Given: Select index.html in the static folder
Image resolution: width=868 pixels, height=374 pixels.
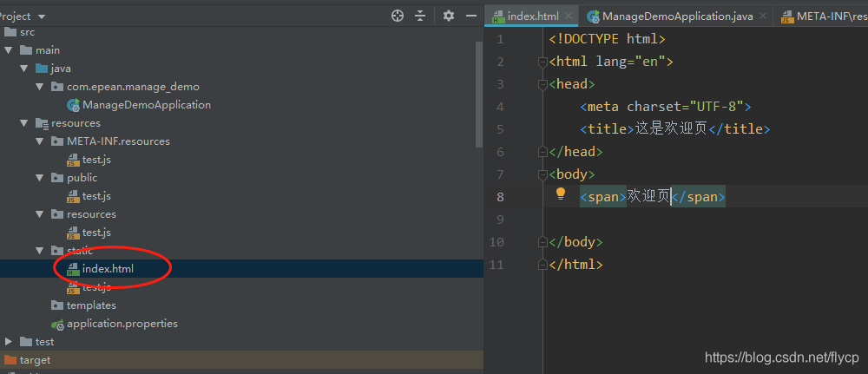Looking at the screenshot, I should point(108,269).
